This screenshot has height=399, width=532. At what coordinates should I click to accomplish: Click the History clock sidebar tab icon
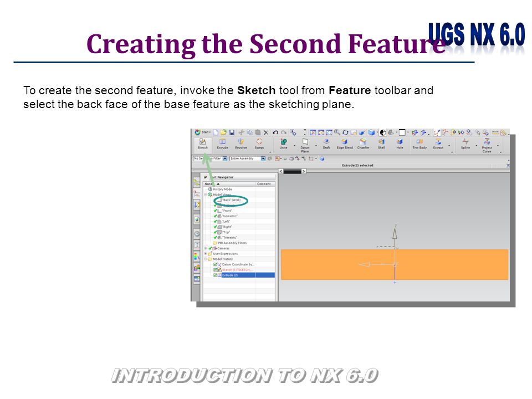(x=197, y=233)
